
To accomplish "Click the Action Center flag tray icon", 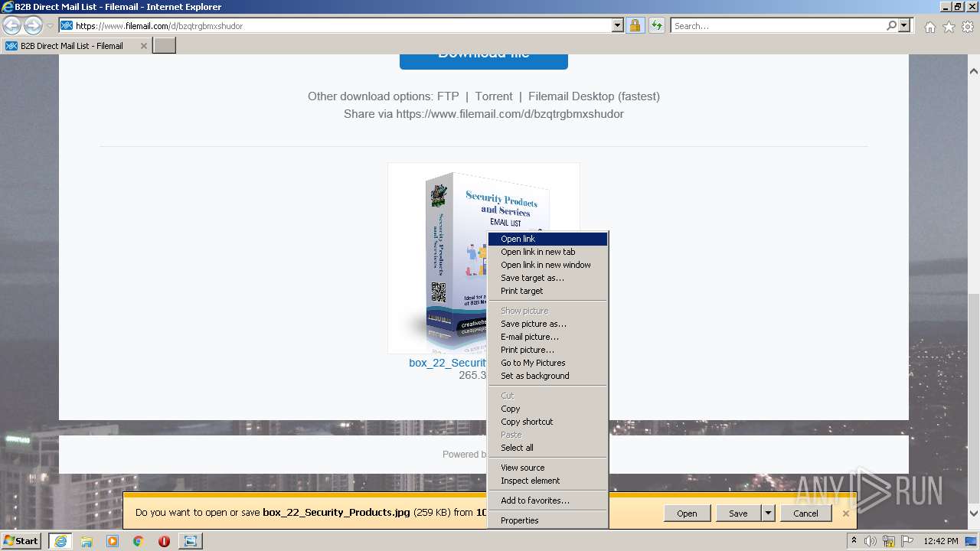I will coord(907,541).
